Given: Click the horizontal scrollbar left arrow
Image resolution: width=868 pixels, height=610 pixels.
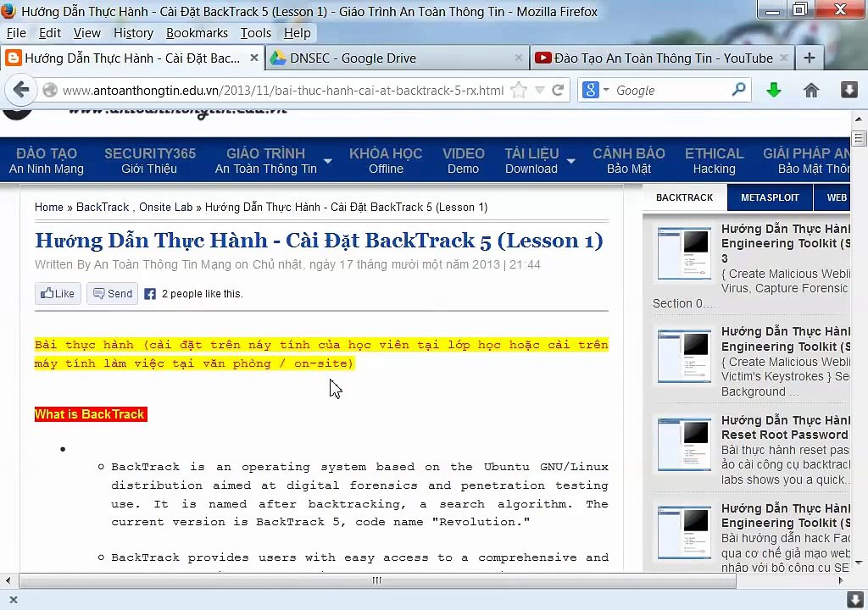Looking at the screenshot, I should tap(8, 580).
